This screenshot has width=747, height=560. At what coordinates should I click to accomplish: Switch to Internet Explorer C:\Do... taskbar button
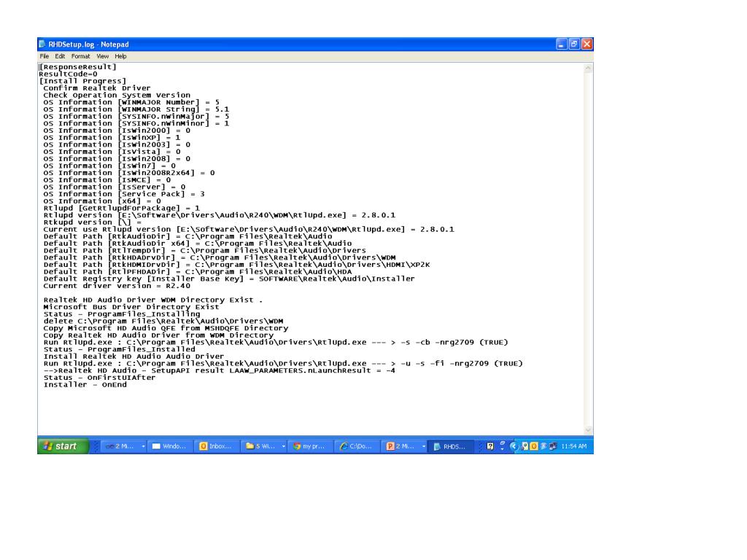(x=357, y=446)
